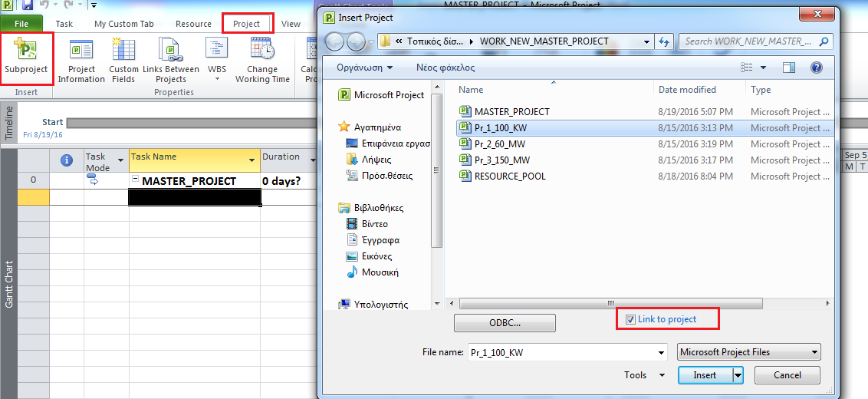Switch to the View ribbon tab
This screenshot has width=868, height=399.
tap(291, 24)
